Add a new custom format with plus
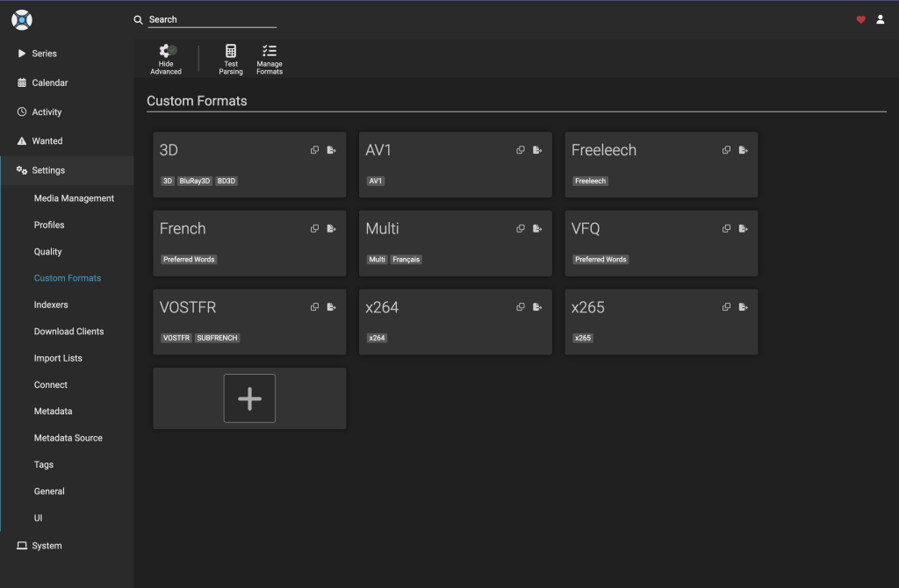Viewport: 899px width, 588px height. pos(249,398)
